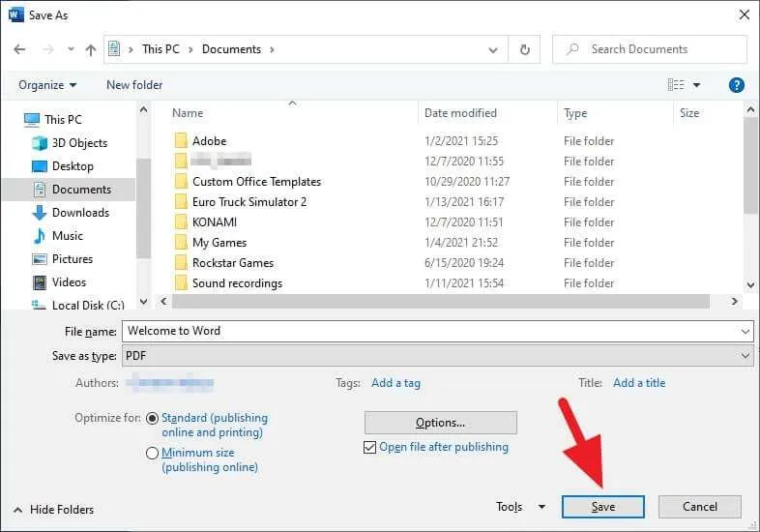Click the Options... button
Screen dimensions: 760x532
click(x=441, y=423)
